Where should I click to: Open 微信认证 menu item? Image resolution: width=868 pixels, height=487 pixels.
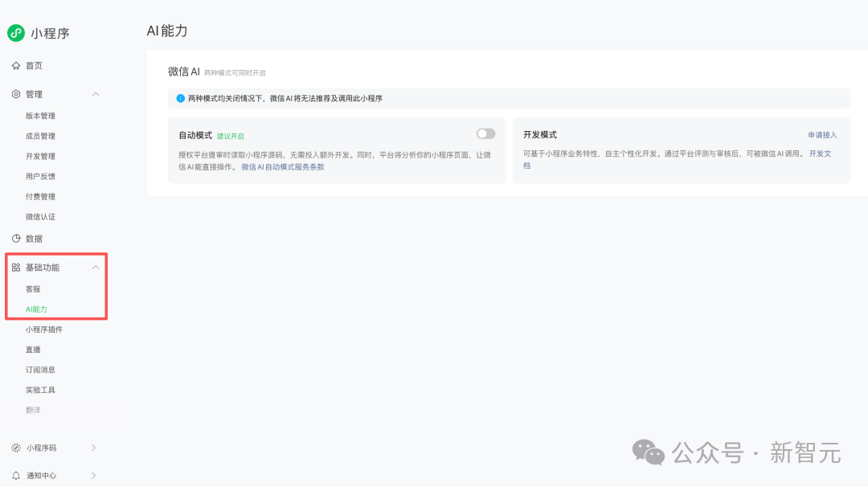tap(40, 217)
